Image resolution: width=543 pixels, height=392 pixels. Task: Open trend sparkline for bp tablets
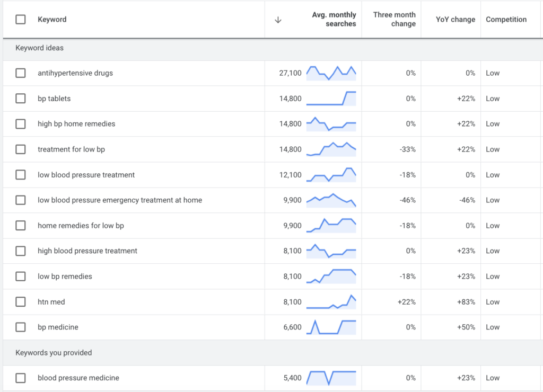coord(331,99)
